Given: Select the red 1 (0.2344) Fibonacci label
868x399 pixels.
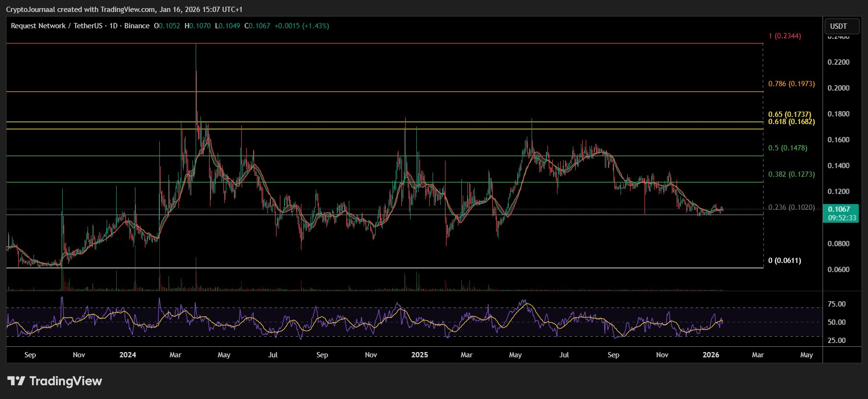Looking at the screenshot, I should pos(784,36).
